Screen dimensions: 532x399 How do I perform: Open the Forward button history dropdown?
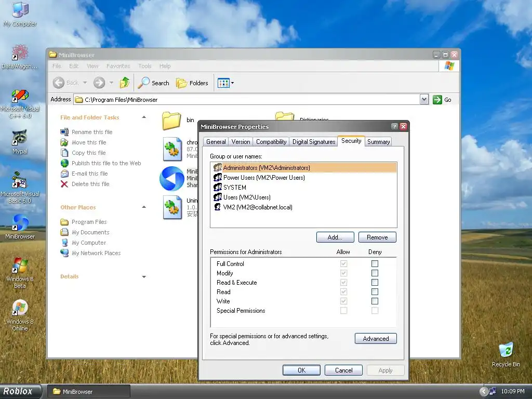(x=111, y=83)
